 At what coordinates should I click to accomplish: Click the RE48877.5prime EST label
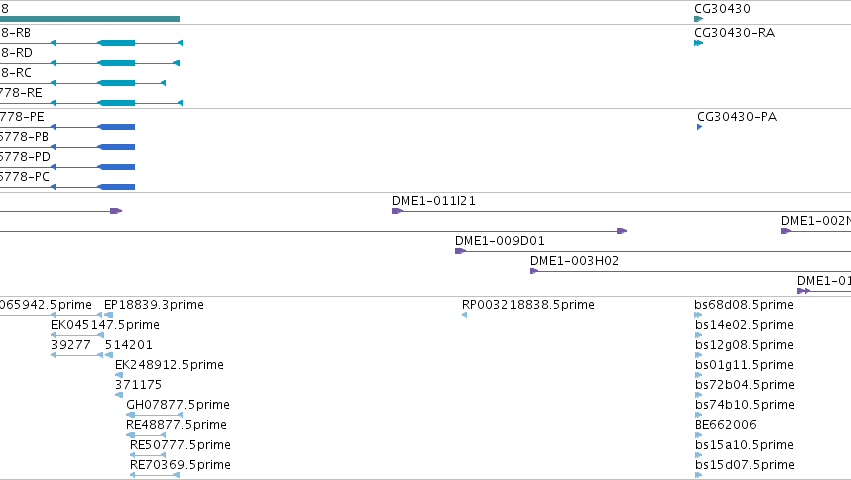[176, 425]
